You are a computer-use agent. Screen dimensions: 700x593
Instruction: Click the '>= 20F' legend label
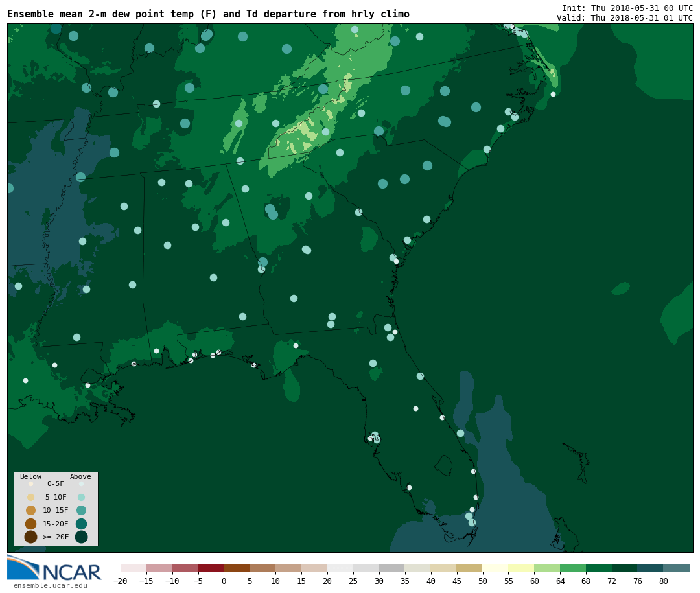tap(56, 537)
